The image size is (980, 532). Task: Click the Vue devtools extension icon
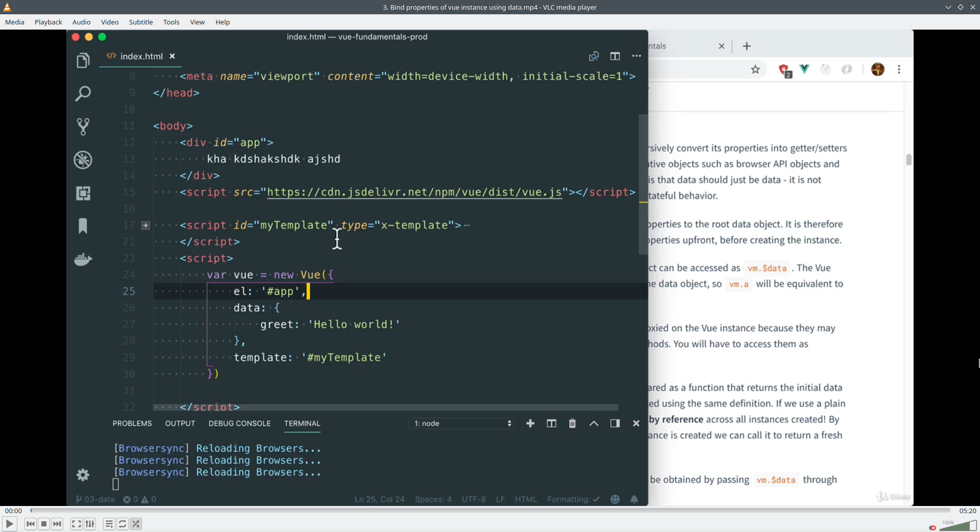804,69
